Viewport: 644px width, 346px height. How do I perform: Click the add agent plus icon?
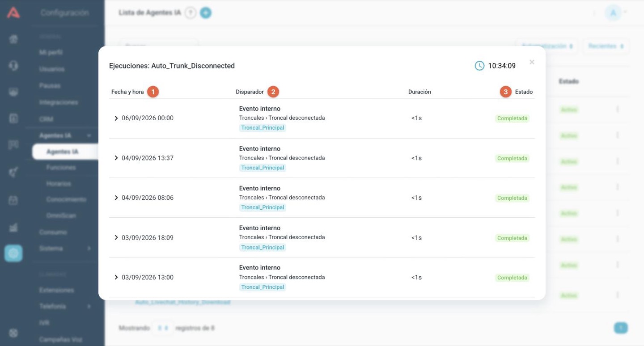click(x=206, y=13)
